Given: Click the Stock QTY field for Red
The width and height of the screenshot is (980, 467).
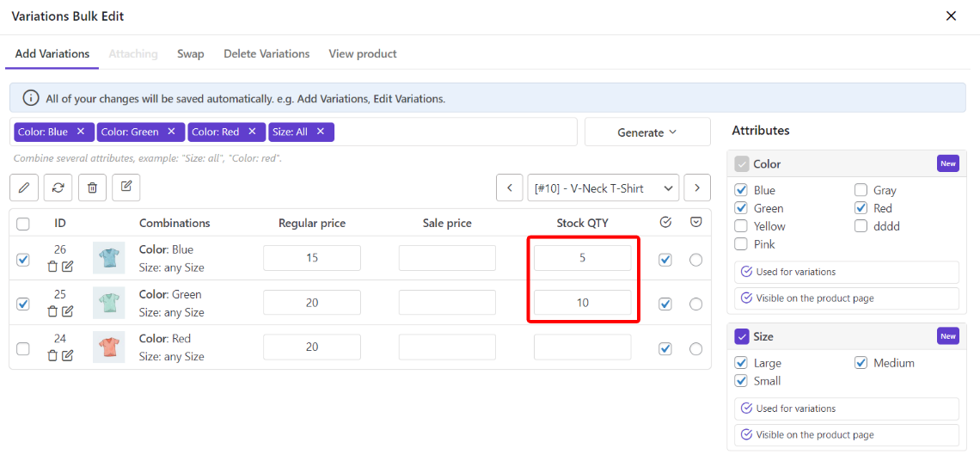Looking at the screenshot, I should (x=582, y=347).
